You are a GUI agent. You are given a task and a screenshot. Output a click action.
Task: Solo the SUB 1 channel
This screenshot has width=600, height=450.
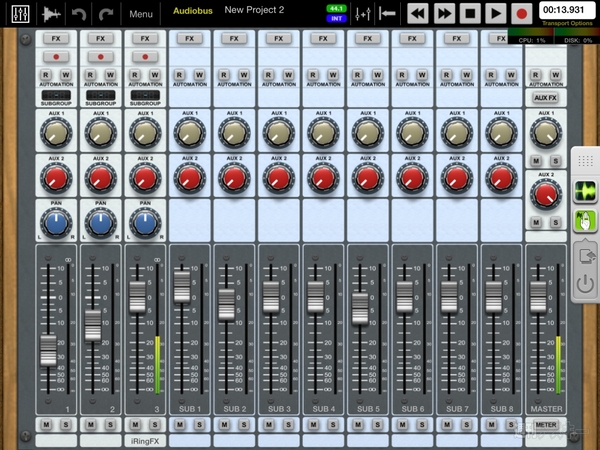(199, 424)
